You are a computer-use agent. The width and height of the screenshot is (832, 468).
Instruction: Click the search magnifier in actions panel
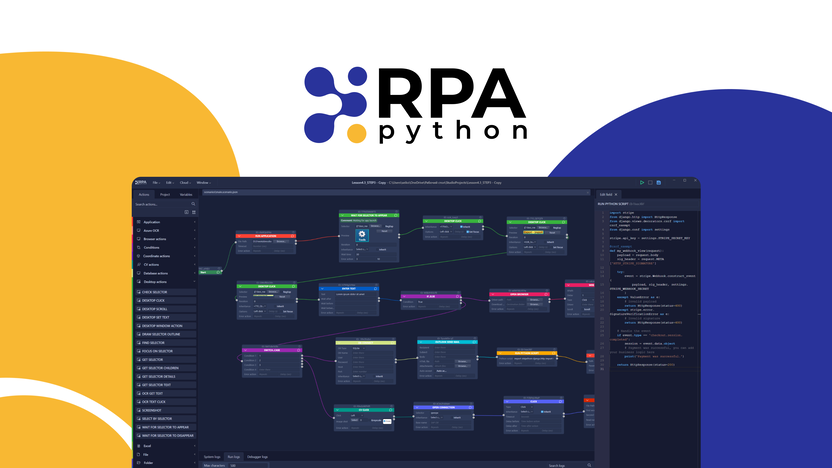pyautogui.click(x=194, y=204)
